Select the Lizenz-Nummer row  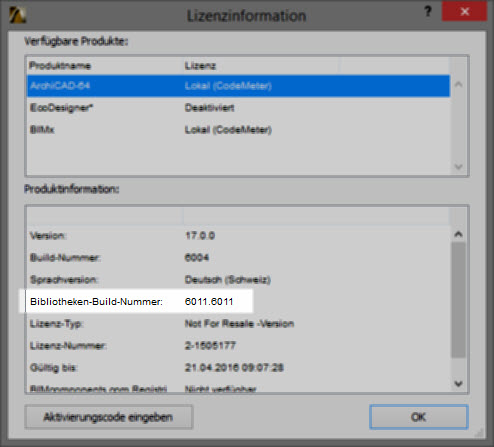tap(238, 345)
